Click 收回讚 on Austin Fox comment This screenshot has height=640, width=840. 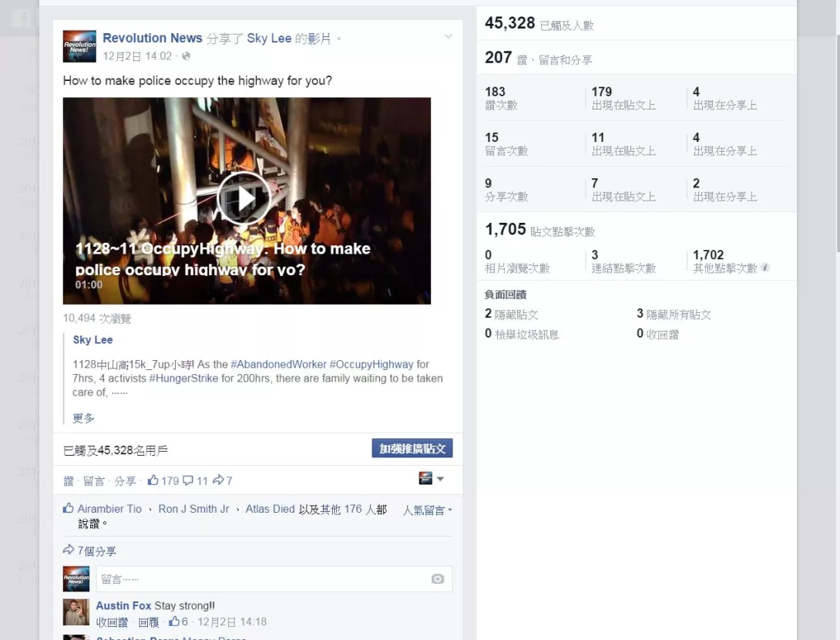click(x=112, y=622)
